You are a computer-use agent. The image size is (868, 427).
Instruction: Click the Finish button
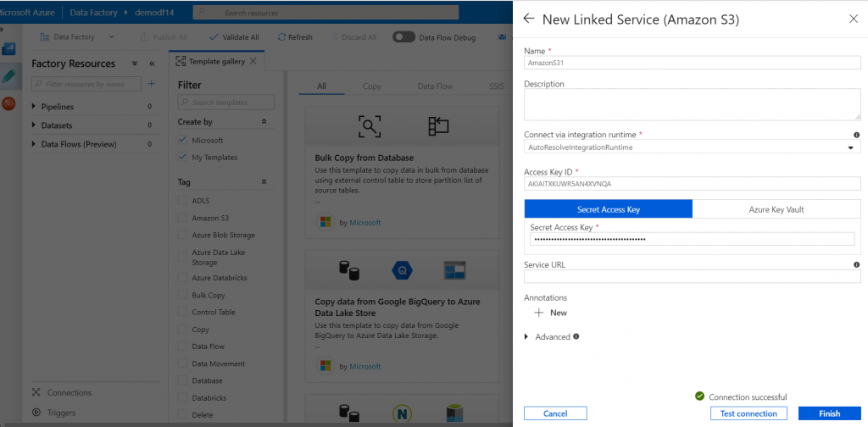pyautogui.click(x=829, y=413)
